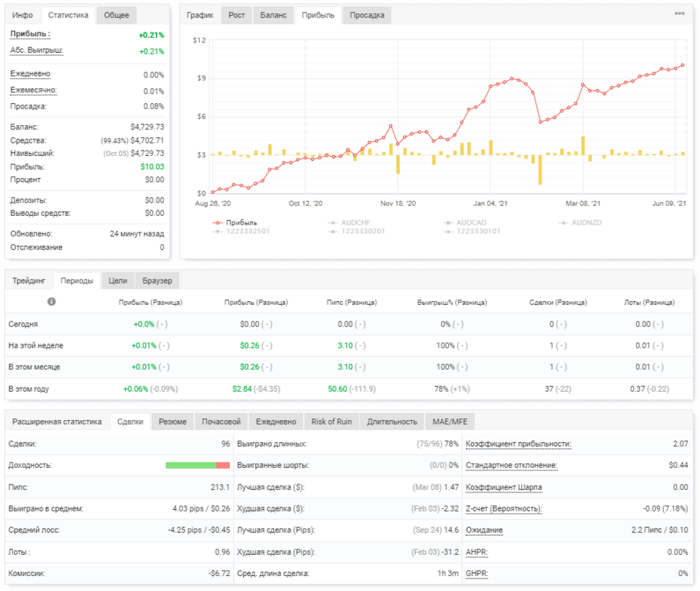This screenshot has width=700, height=591.
Task: Show the AUDCHF series in legend
Action: 349,222
